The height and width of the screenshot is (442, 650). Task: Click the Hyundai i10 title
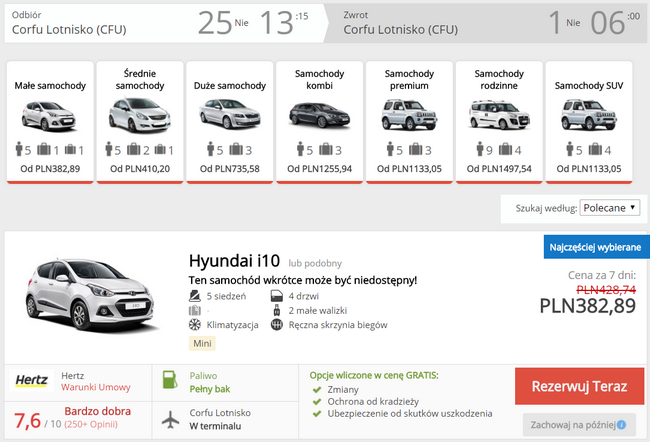[x=234, y=261]
